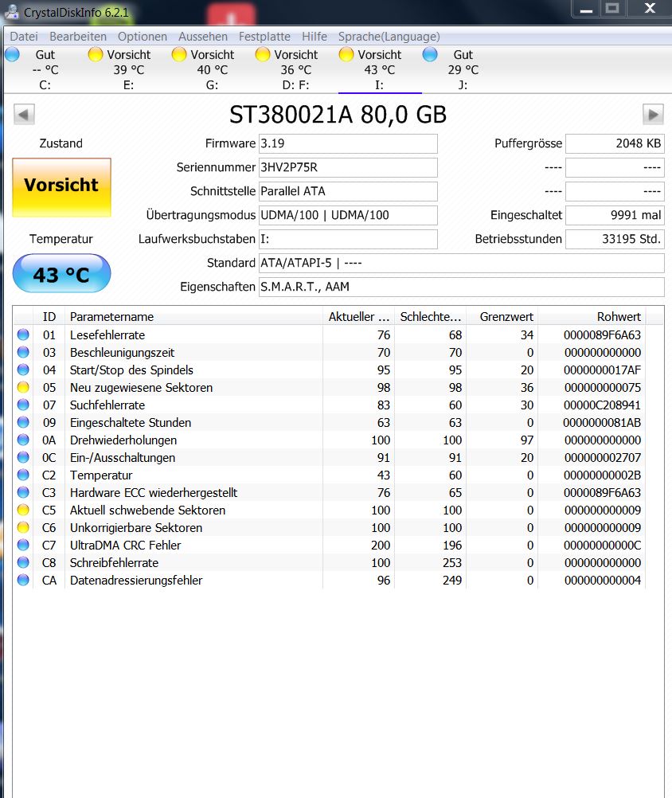672x798 pixels.
Task: Click the yellow status icon for D: F: drive
Action: pyautogui.click(x=263, y=54)
